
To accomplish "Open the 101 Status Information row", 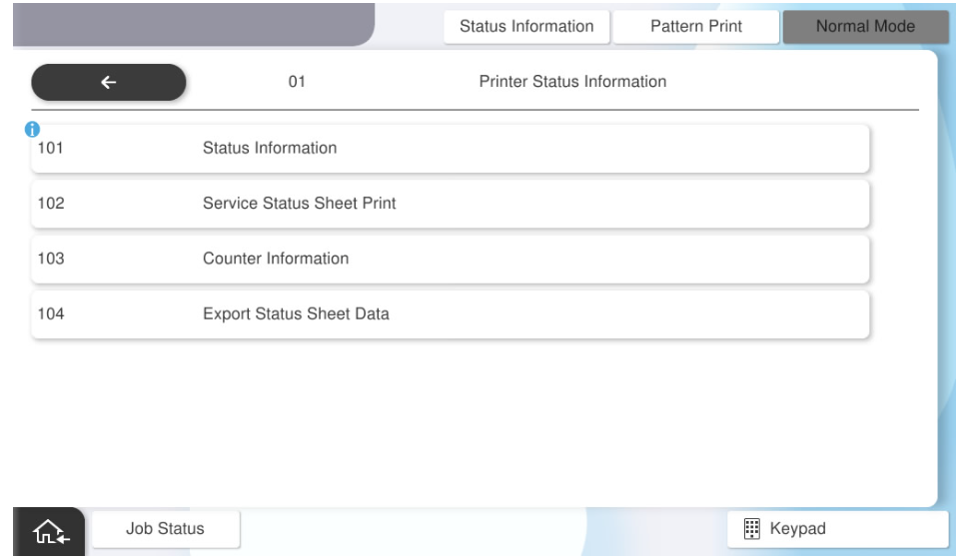I will pos(450,149).
